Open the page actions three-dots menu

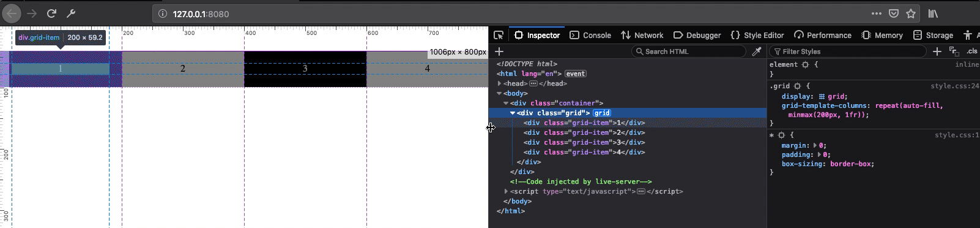click(x=876, y=13)
